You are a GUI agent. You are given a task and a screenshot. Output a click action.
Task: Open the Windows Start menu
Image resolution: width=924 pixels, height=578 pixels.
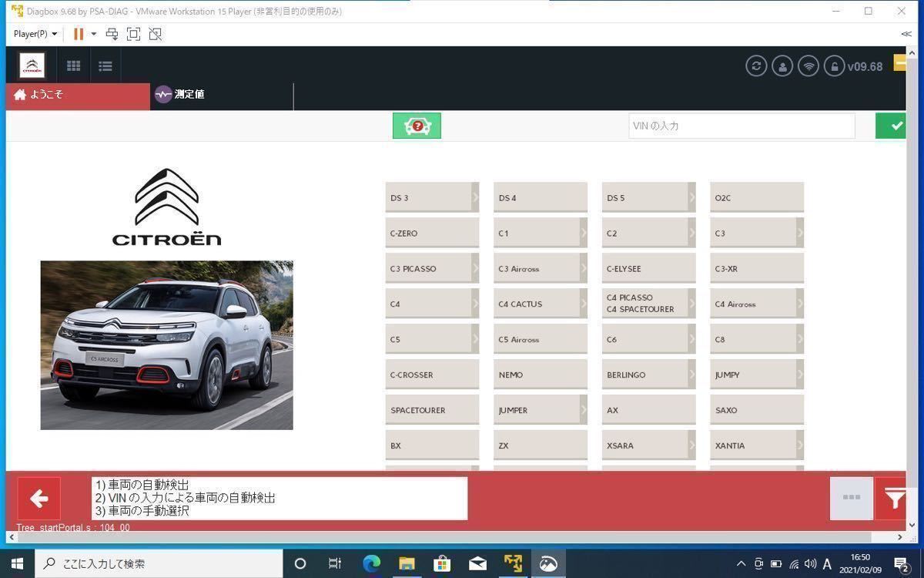click(x=17, y=563)
